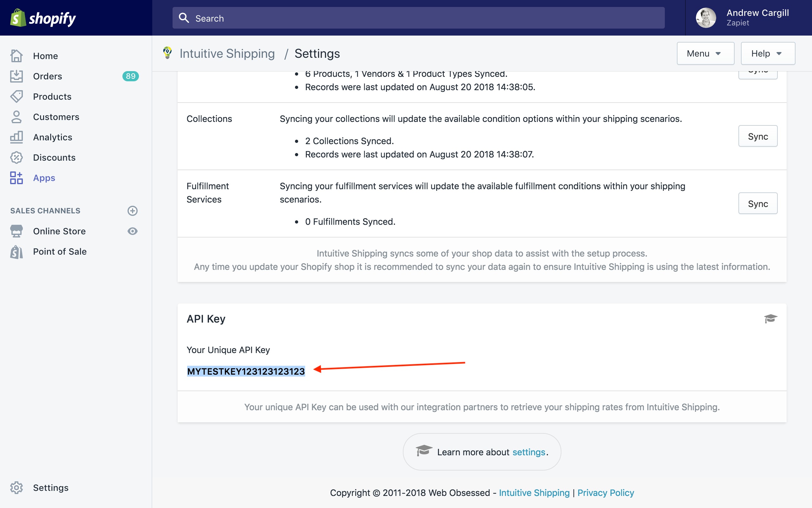Click the SALES CHANNELS heading

[x=45, y=211]
